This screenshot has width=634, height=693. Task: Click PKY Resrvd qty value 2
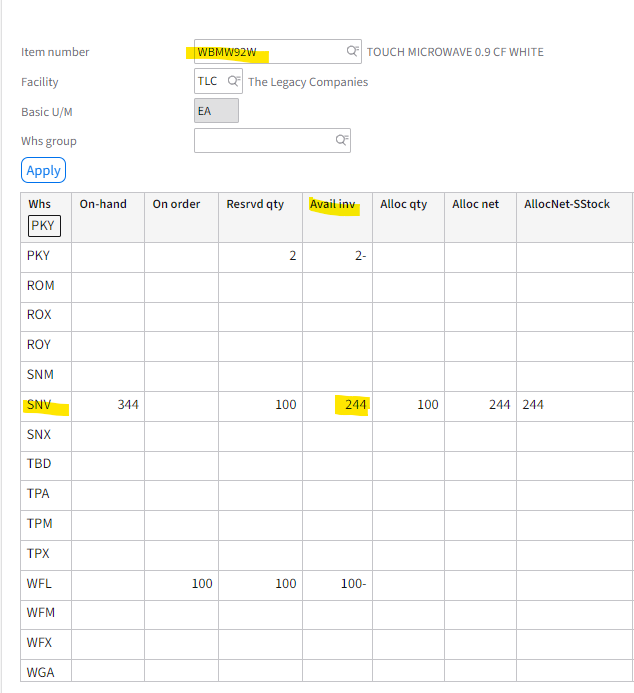pyautogui.click(x=292, y=255)
